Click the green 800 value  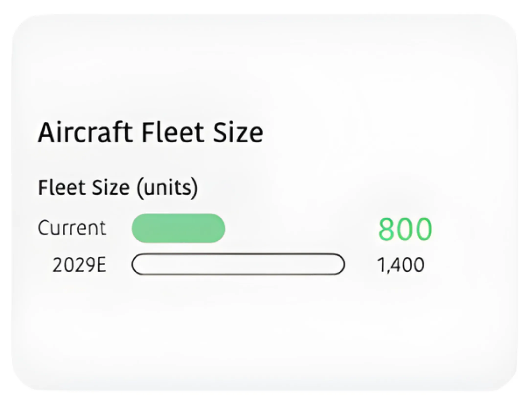(405, 229)
